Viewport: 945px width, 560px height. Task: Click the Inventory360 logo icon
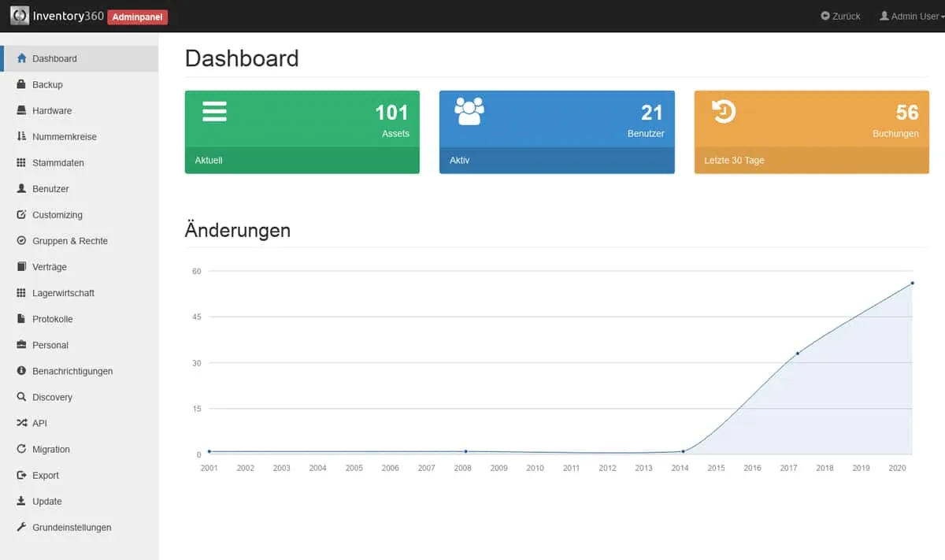tap(20, 16)
